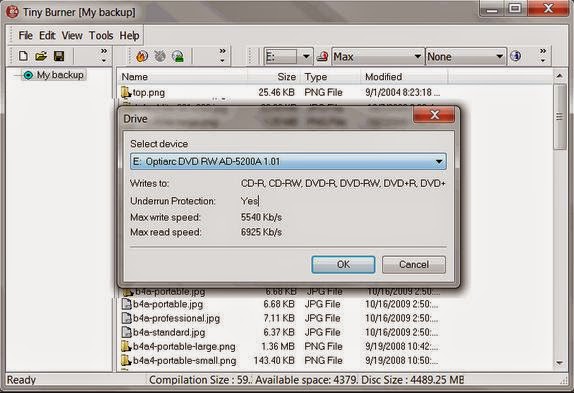Click the Ready status bar text

pyautogui.click(x=21, y=380)
